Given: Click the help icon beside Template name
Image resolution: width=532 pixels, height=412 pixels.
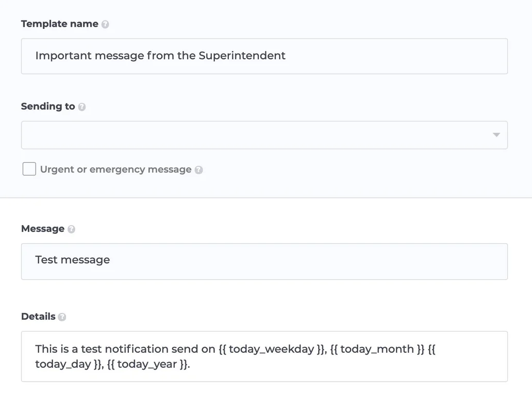Looking at the screenshot, I should click(105, 24).
